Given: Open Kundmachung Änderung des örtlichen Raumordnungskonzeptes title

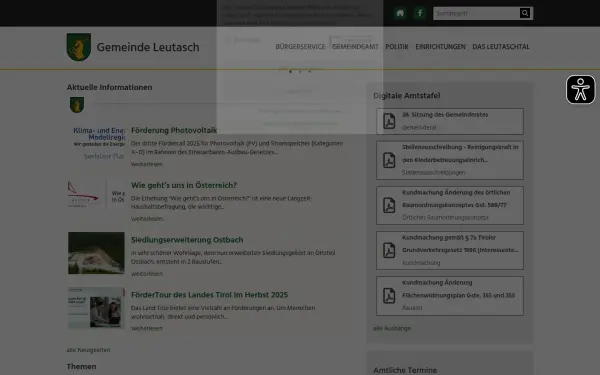Looking at the screenshot, I should (456, 199).
